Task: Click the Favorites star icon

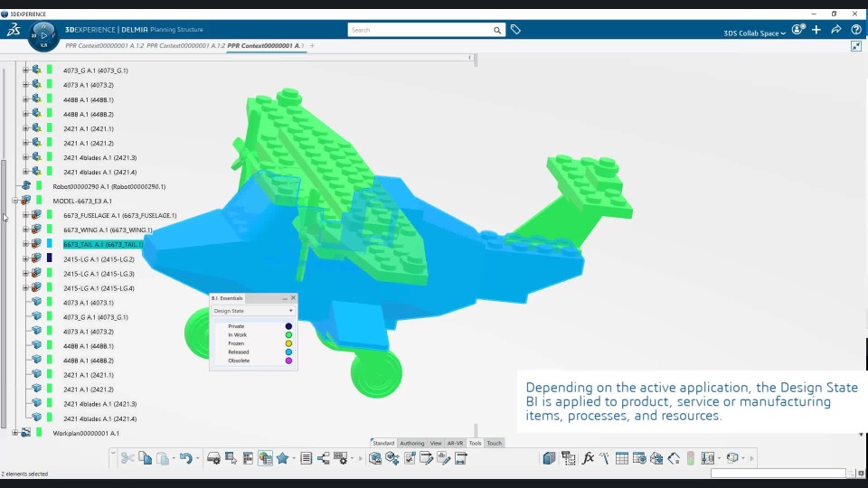Action: (x=282, y=458)
